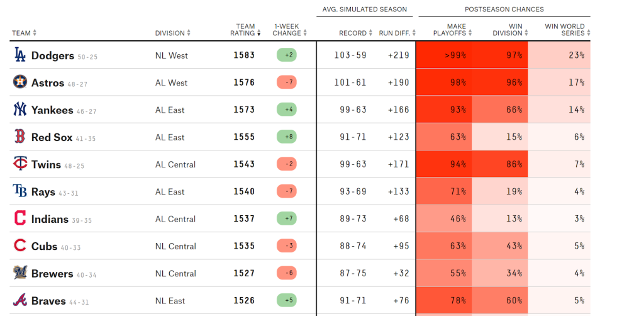Screen dimensions: 644x316
Task: Click the Indians team logo
Action: click(x=20, y=218)
